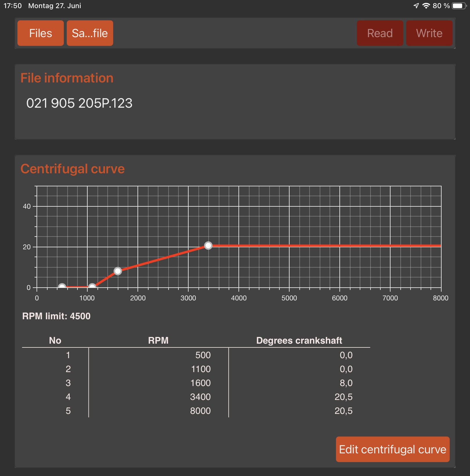Image resolution: width=470 pixels, height=476 pixels.
Task: Tap the Write button
Action: (429, 33)
